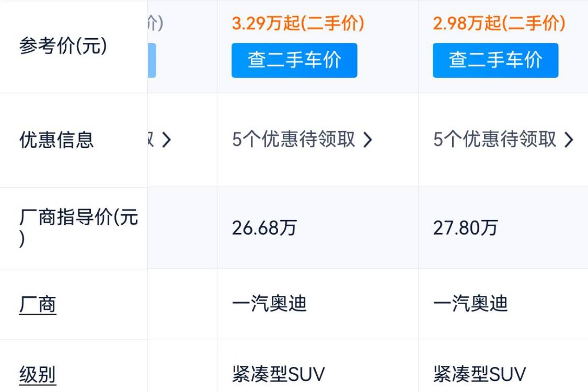Select 2.98万起(二手价) price text
The width and height of the screenshot is (588, 392).
(x=499, y=23)
